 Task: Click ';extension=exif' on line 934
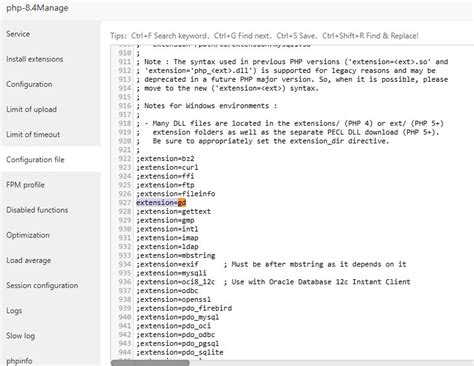tap(167, 264)
